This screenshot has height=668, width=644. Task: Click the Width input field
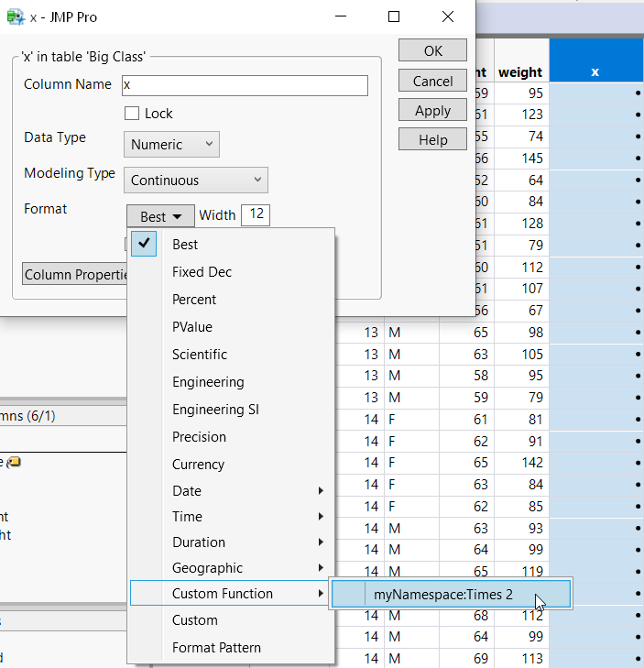click(255, 215)
